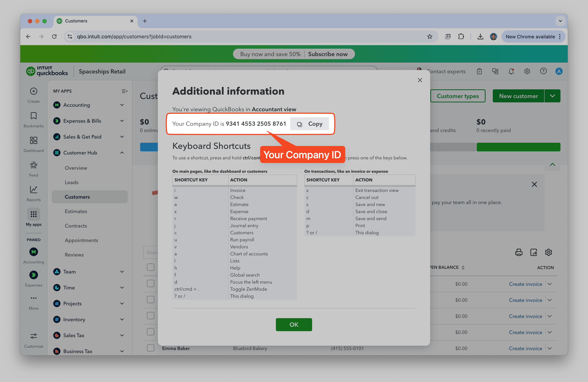Open Chrome downloads icon
Viewport: 588px width, 382px height.
point(480,37)
